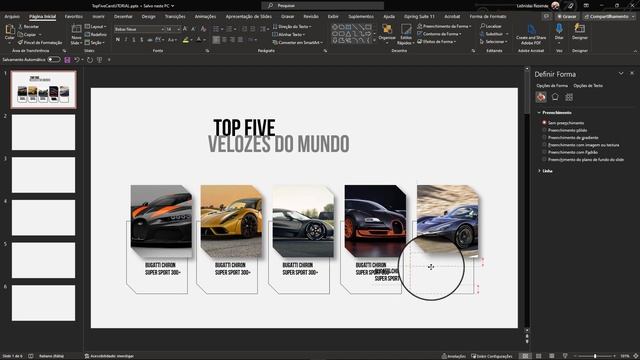Open Contorno da Forma dropdown
Viewport: 640px width, 360px height.
[439, 34]
